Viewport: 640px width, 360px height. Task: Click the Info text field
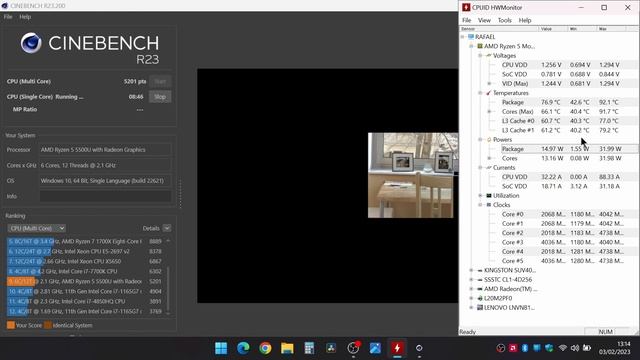click(105, 196)
